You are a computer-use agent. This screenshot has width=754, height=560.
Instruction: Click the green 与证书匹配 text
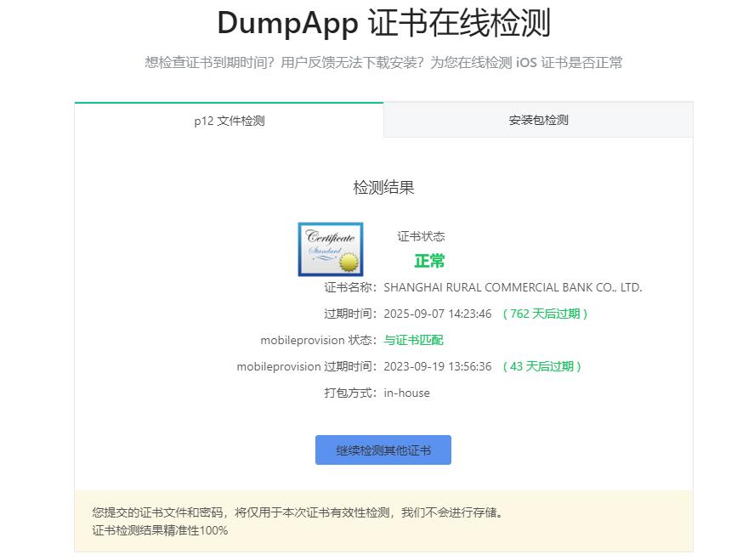click(413, 340)
